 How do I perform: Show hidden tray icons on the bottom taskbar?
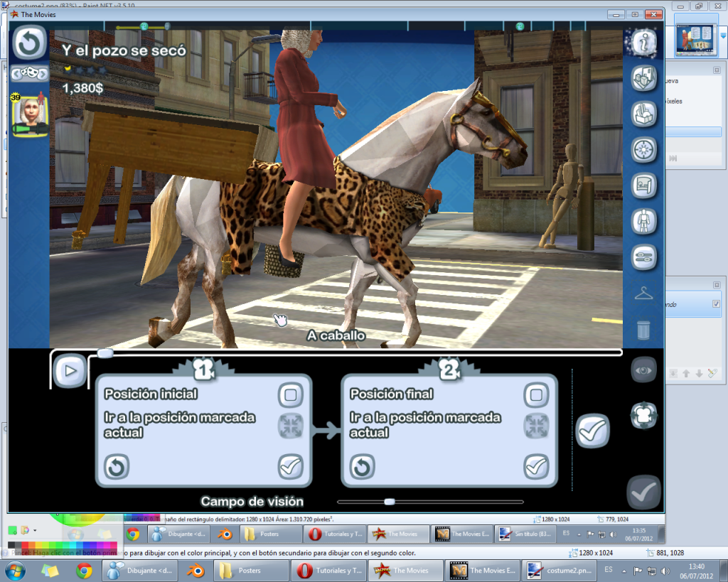tap(624, 571)
